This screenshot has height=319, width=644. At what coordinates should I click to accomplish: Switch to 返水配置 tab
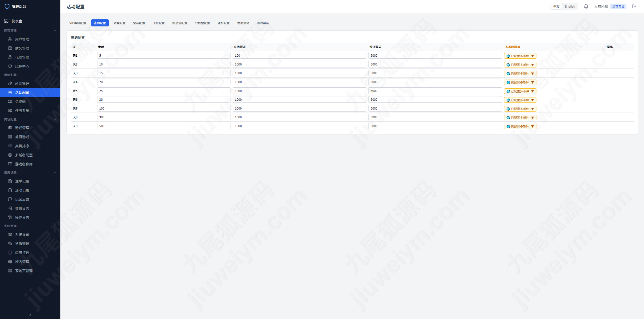[224, 23]
